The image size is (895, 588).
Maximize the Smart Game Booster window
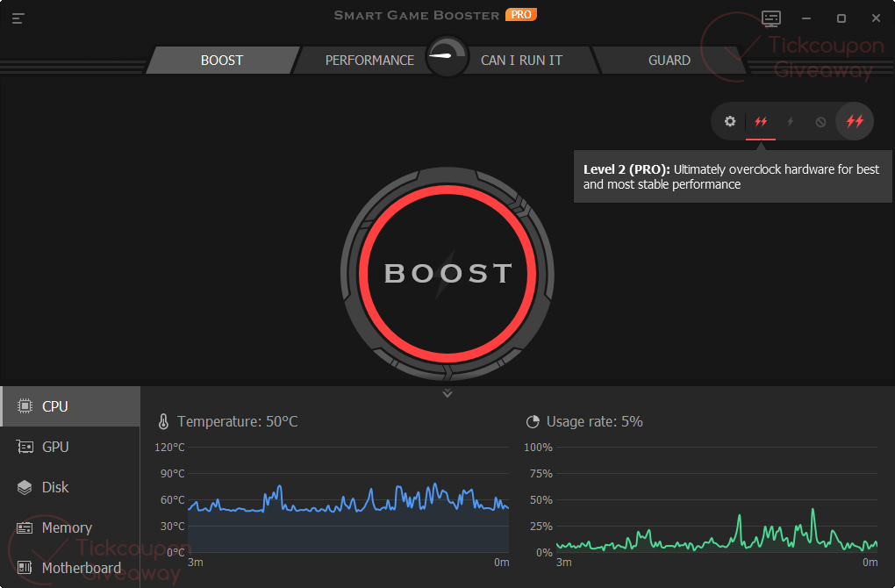point(841,18)
